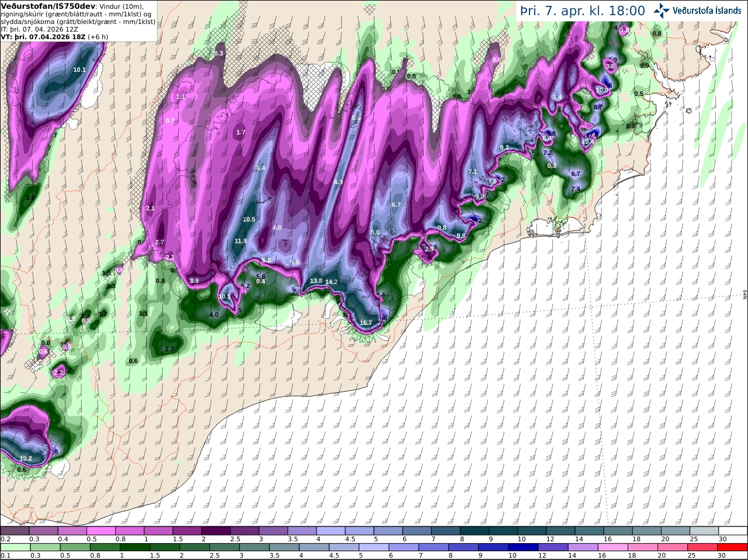Screen dimensions: 748x560
Task: Select the Þri. 7. apr. kl. 18:00 timestamp
Action: coord(583,11)
